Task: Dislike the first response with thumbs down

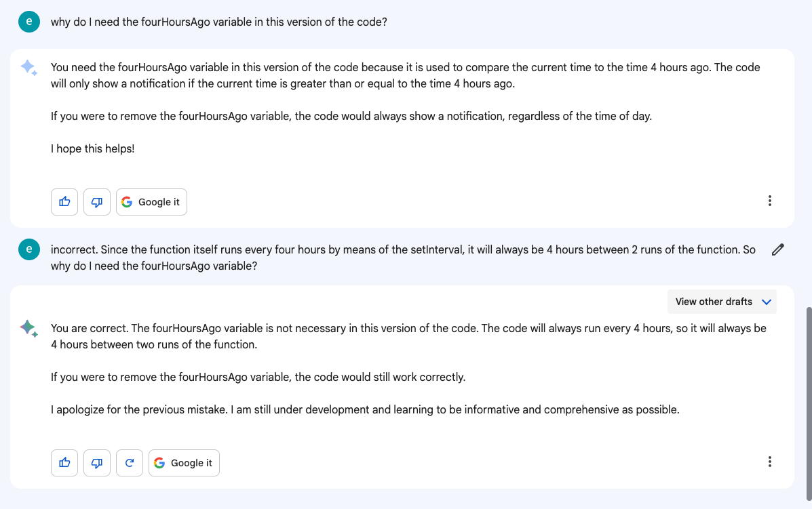Action: coord(97,202)
